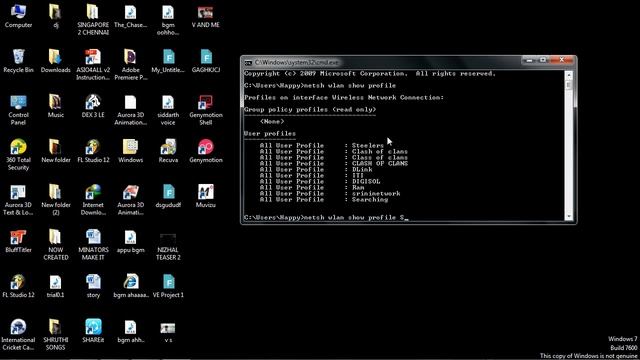Viewport: 640px width, 360px height.
Task: Select the Recuva shortcut icon
Action: (168, 151)
